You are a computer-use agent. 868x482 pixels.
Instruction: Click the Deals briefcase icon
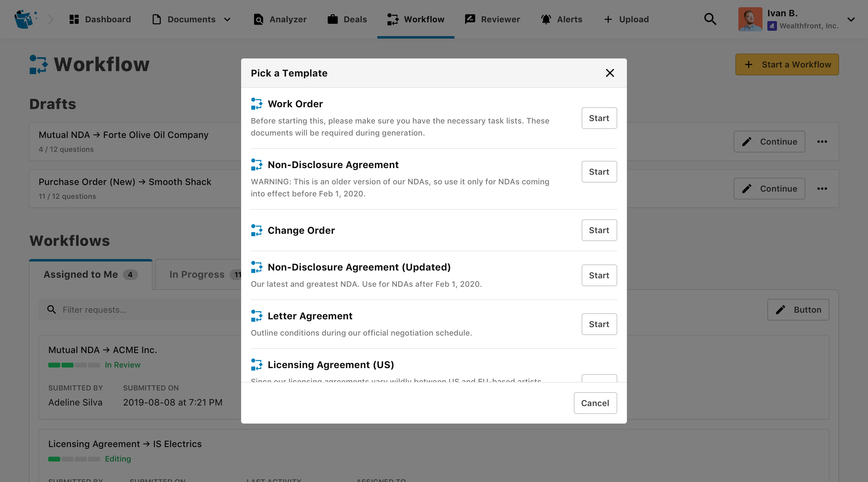click(x=332, y=19)
